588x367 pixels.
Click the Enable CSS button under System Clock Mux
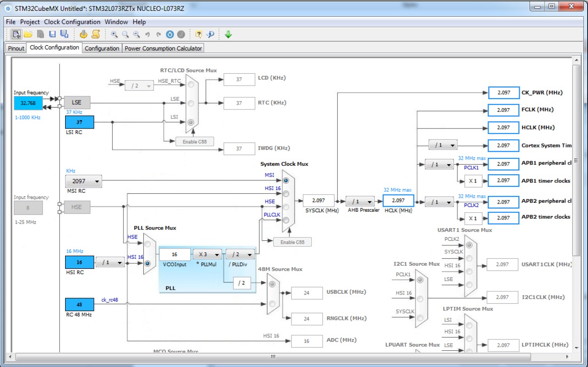(292, 242)
